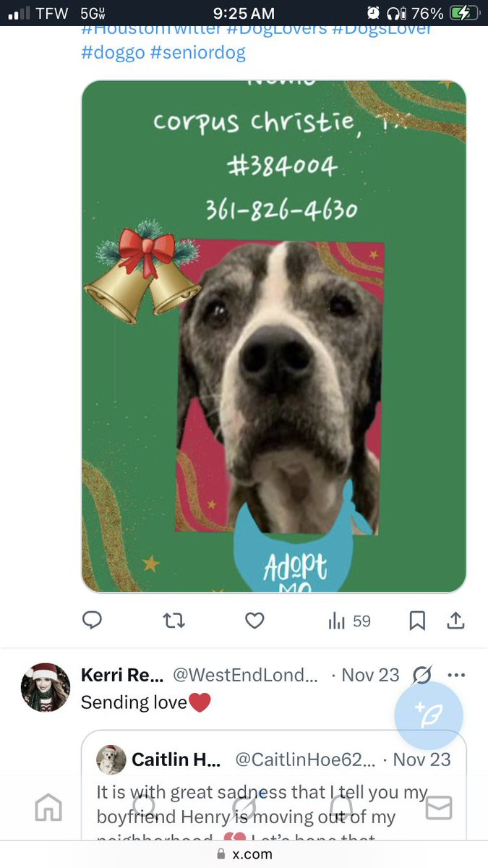Open the Search tab in bottom navigation

146,807
